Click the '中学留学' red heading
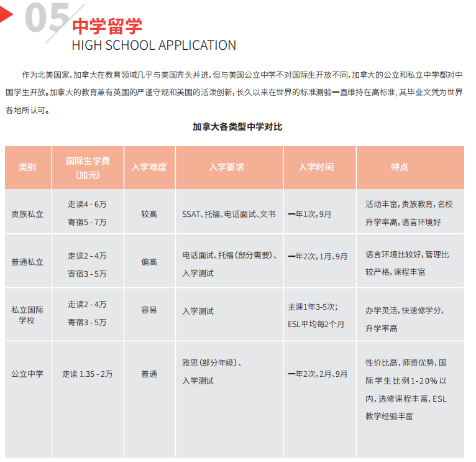Screen dimensions: 476x462 (107, 26)
